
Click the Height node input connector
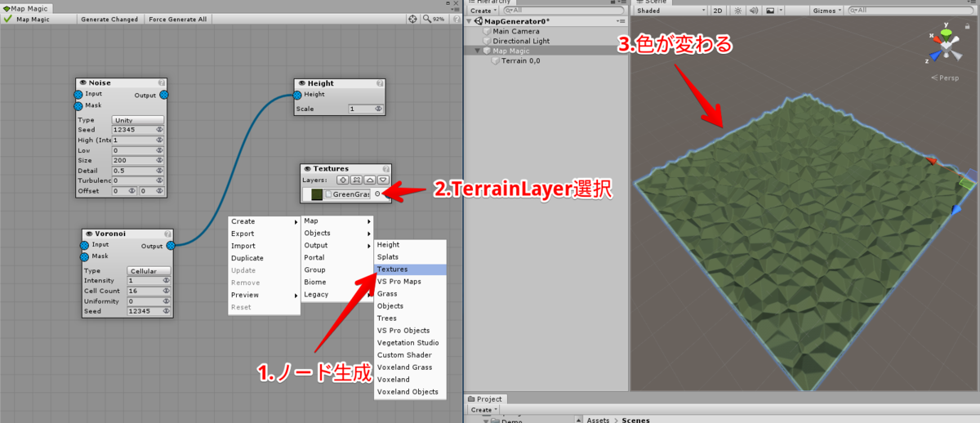[x=297, y=94]
